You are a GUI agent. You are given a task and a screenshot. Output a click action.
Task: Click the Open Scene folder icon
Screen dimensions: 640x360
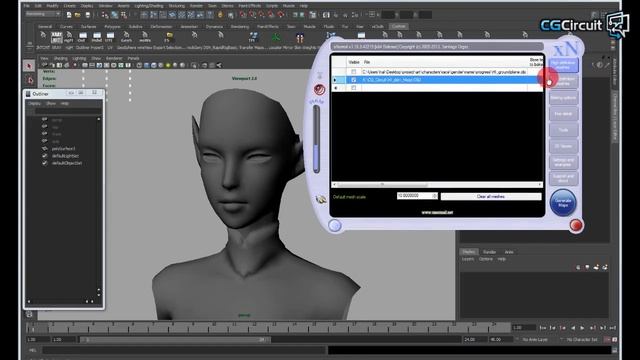click(78, 15)
